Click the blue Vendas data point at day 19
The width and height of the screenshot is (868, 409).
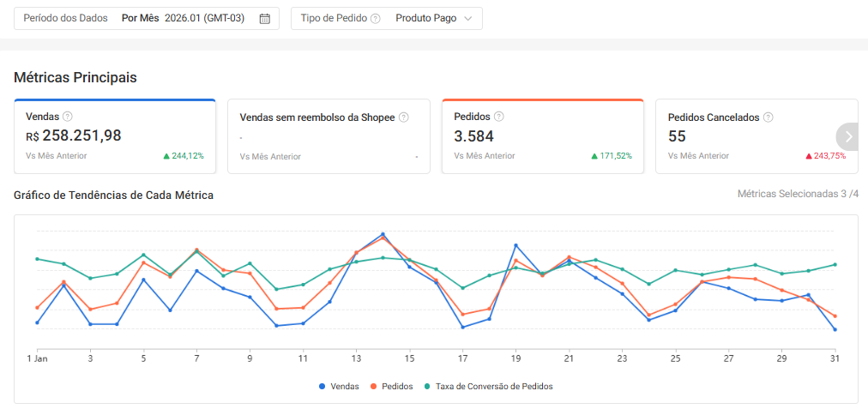(515, 245)
